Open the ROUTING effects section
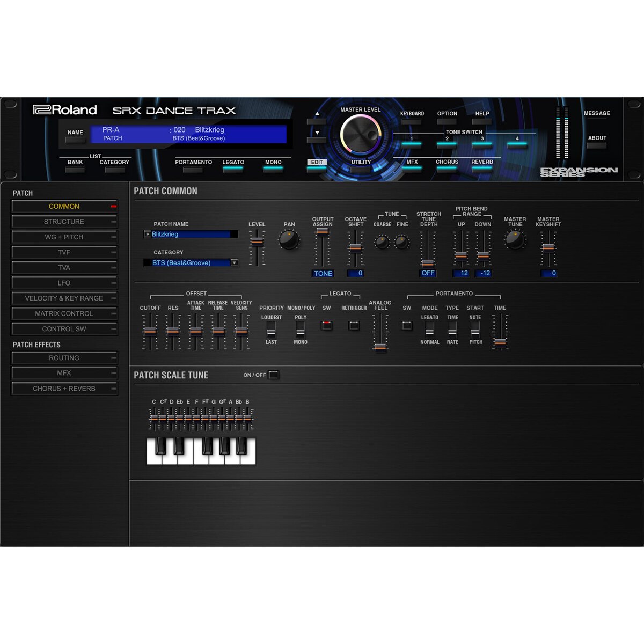This screenshot has width=644, height=644. [x=64, y=358]
